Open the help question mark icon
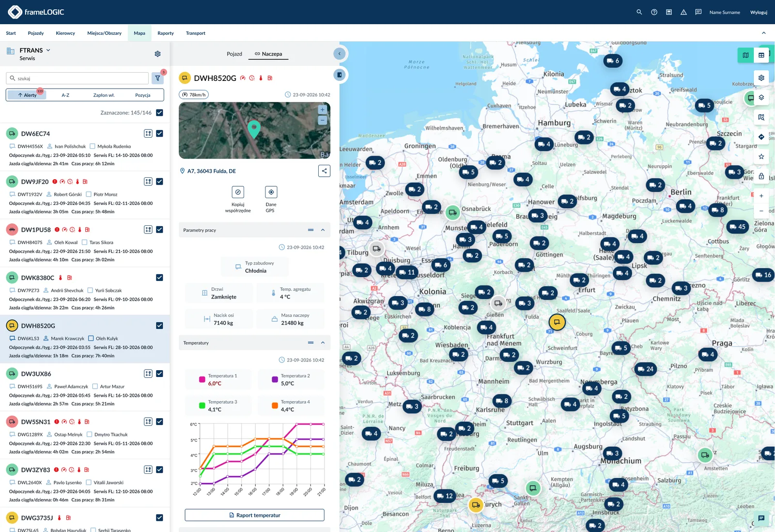 click(654, 12)
